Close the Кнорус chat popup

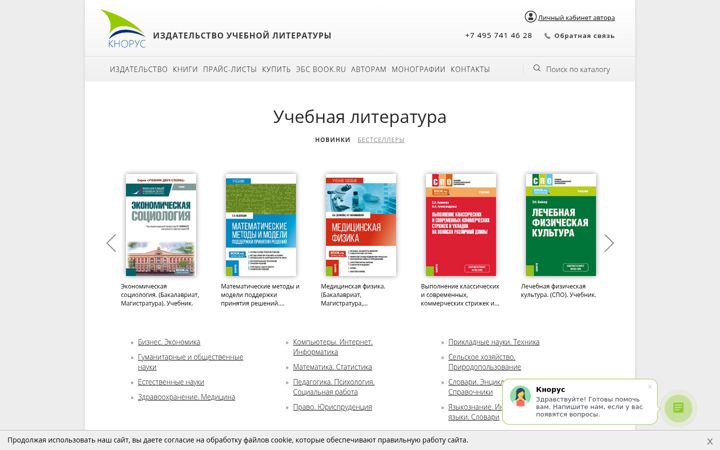pyautogui.click(x=650, y=387)
